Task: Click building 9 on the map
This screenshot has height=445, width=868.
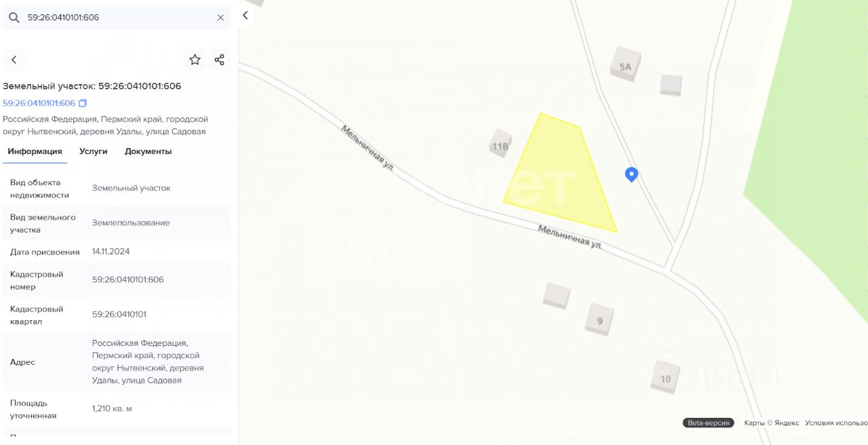Action: point(600,320)
